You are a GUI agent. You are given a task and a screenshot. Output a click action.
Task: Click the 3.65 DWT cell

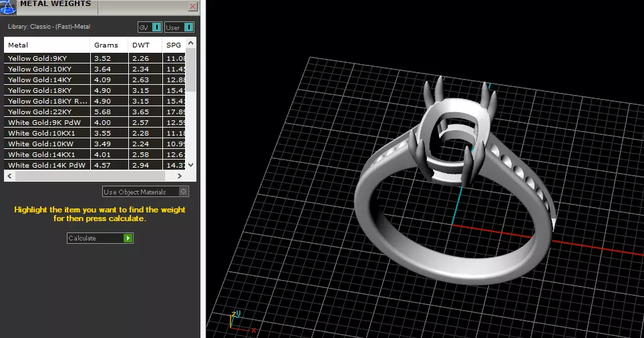146,112
